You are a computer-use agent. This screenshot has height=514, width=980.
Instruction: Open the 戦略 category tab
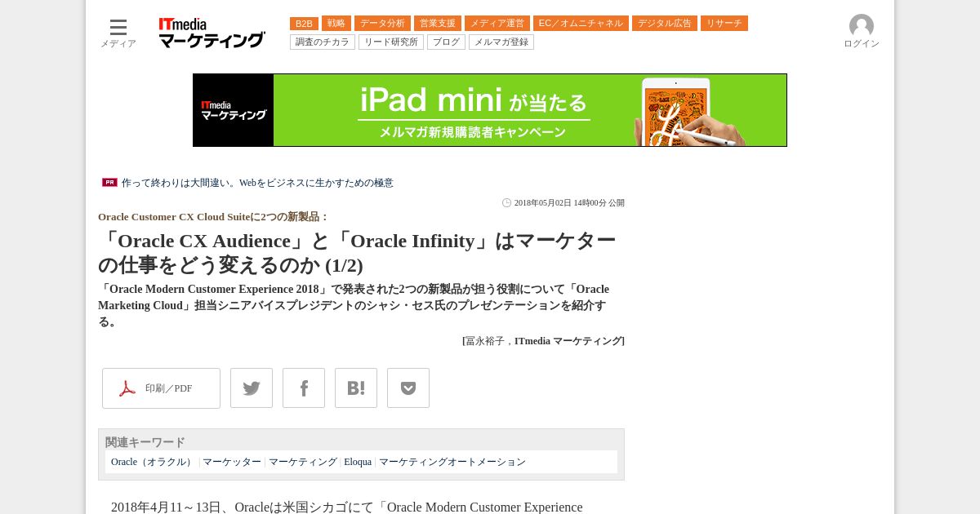point(336,24)
